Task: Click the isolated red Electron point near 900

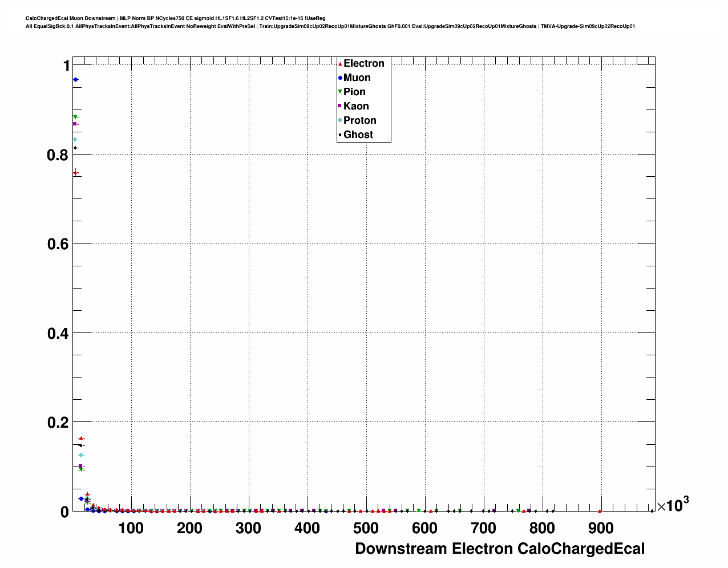Action: pos(600,511)
